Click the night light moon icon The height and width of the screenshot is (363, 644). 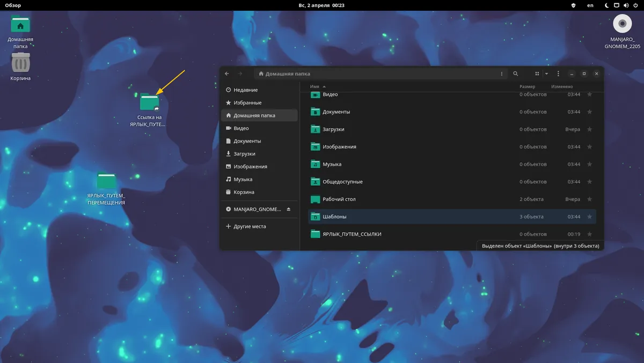pos(607,5)
